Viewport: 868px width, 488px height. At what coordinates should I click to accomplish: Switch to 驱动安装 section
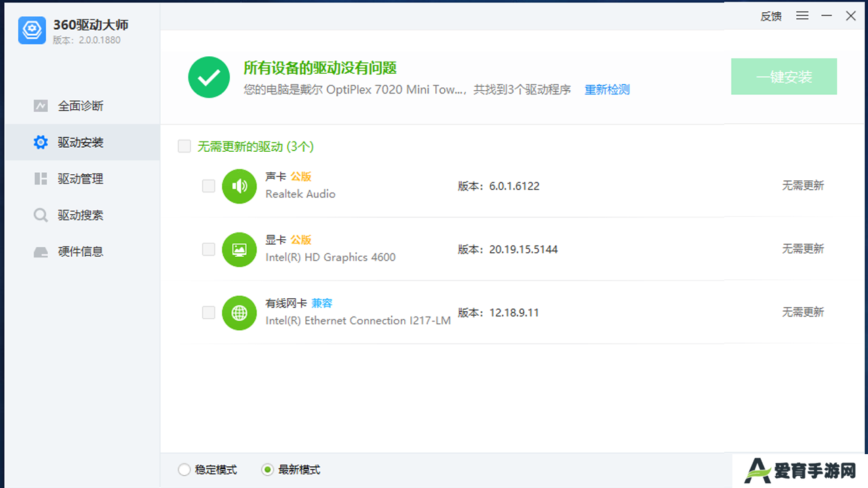82,142
